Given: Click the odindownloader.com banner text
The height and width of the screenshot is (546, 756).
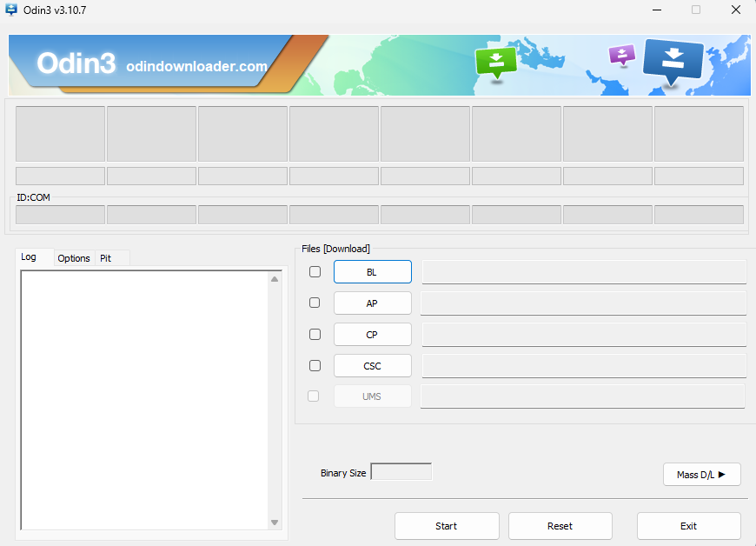Looking at the screenshot, I should point(196,66).
